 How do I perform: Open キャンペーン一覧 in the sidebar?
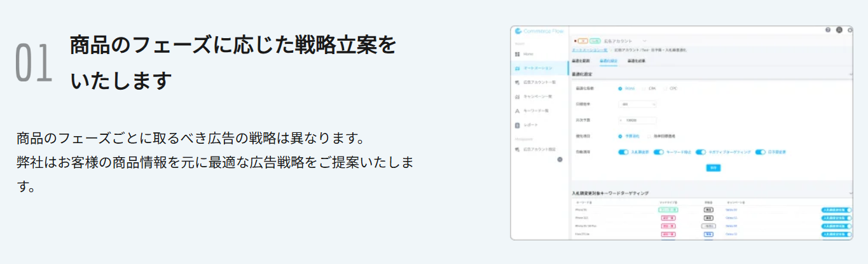[537, 97]
